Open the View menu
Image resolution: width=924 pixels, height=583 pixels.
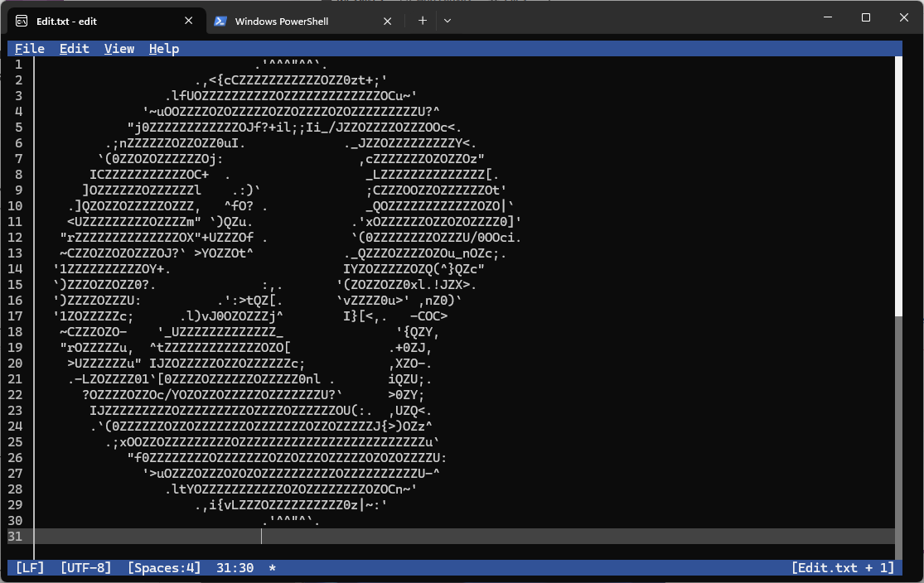[119, 49]
